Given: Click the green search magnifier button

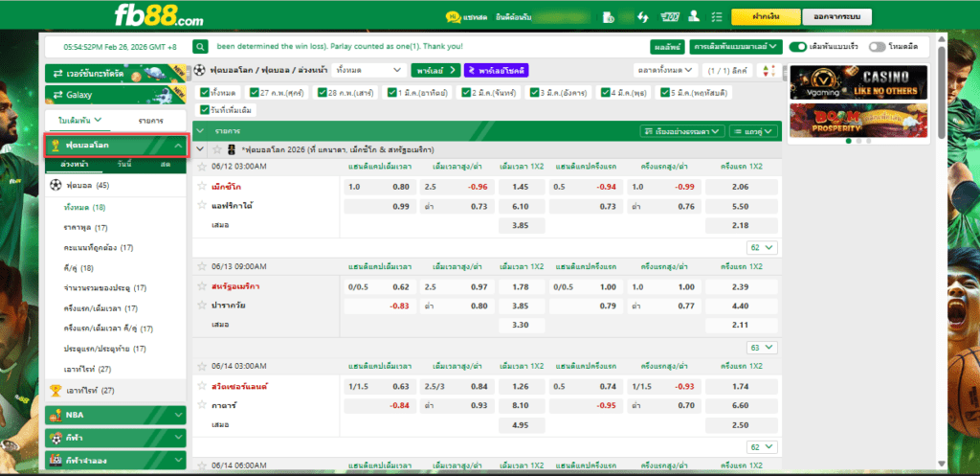Looking at the screenshot, I should tap(200, 47).
